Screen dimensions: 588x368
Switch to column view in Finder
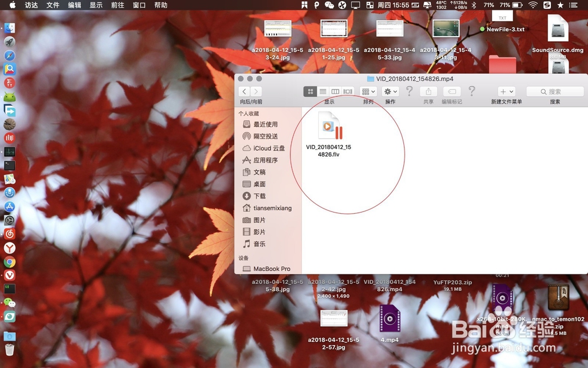pyautogui.click(x=336, y=91)
